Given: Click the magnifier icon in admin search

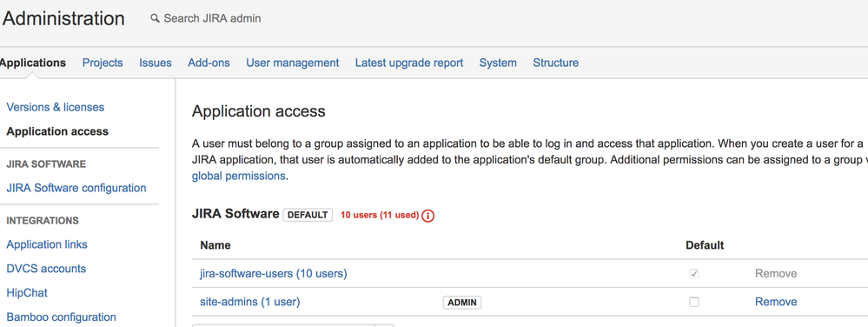Looking at the screenshot, I should point(155,18).
